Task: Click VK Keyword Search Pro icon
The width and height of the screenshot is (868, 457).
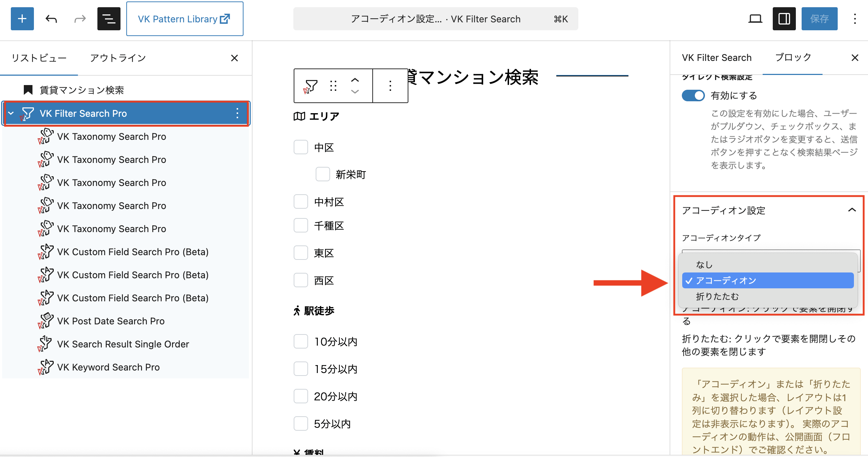Action: coord(45,367)
